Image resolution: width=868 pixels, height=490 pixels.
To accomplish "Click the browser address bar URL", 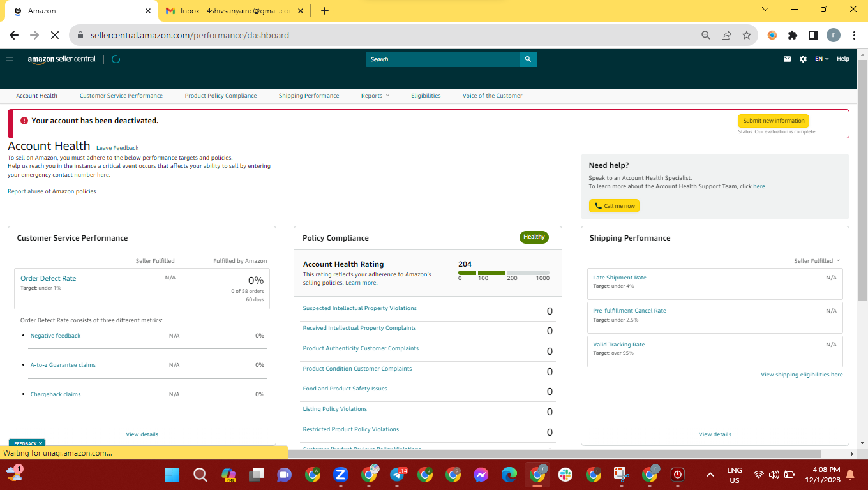I will 188,35.
